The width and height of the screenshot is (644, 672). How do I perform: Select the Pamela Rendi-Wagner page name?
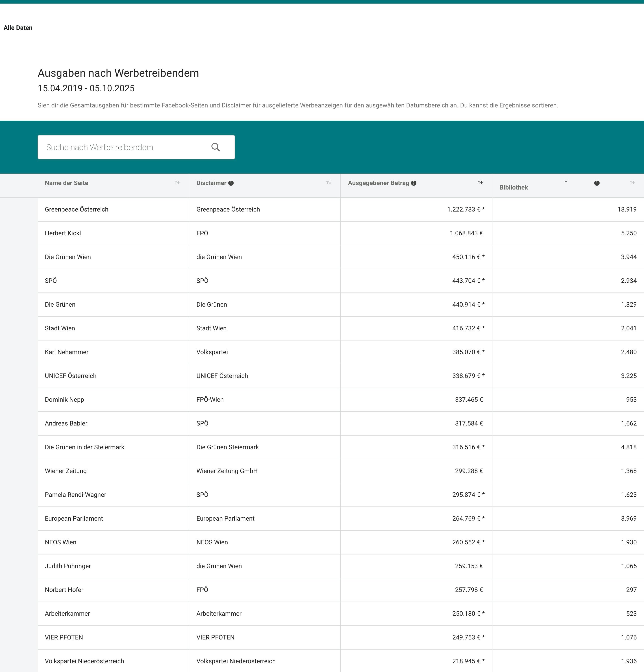click(x=75, y=495)
